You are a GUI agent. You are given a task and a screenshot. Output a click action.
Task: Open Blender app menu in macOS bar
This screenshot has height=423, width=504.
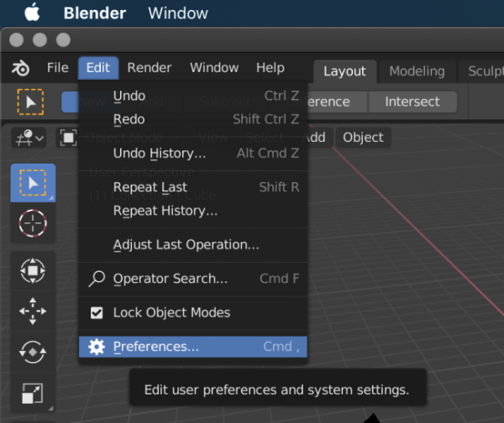click(x=94, y=13)
